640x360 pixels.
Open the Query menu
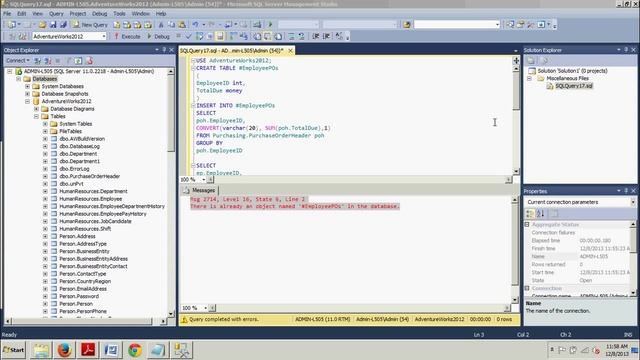[x=56, y=13]
